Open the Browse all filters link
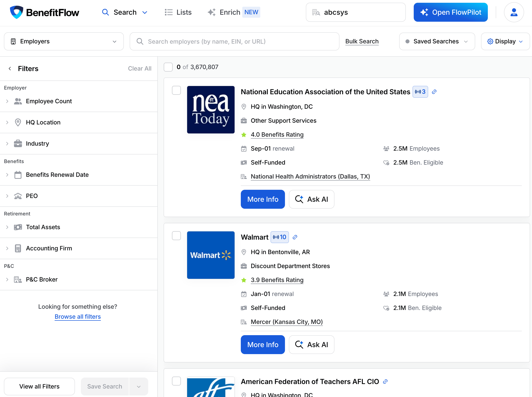Image resolution: width=532 pixels, height=397 pixels. coord(78,317)
